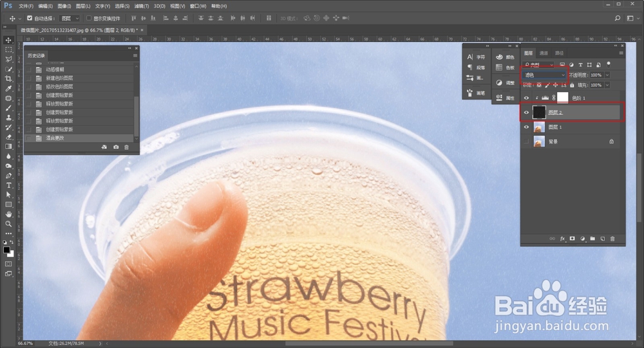The width and height of the screenshot is (644, 348).
Task: Select the Zoom magnifier tool
Action: pyautogui.click(x=8, y=224)
